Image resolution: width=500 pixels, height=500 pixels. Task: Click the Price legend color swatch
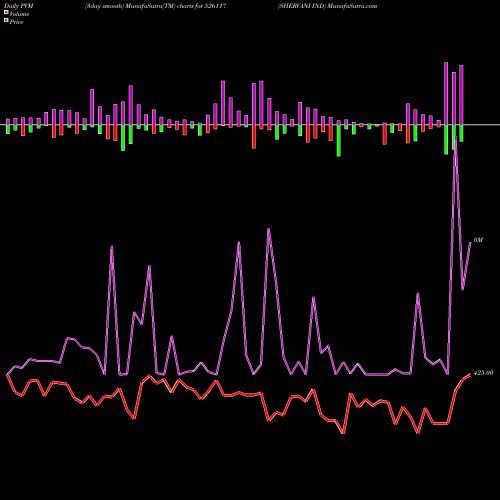point(6,21)
